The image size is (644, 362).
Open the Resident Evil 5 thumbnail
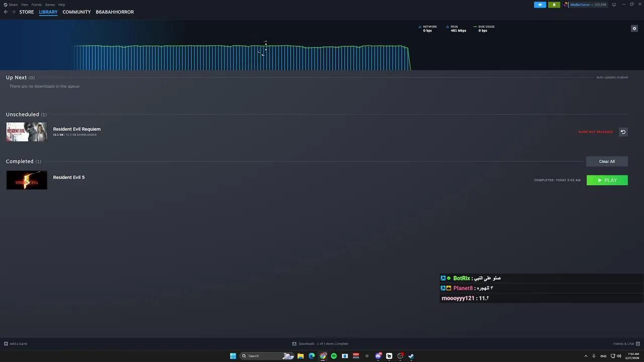click(27, 180)
